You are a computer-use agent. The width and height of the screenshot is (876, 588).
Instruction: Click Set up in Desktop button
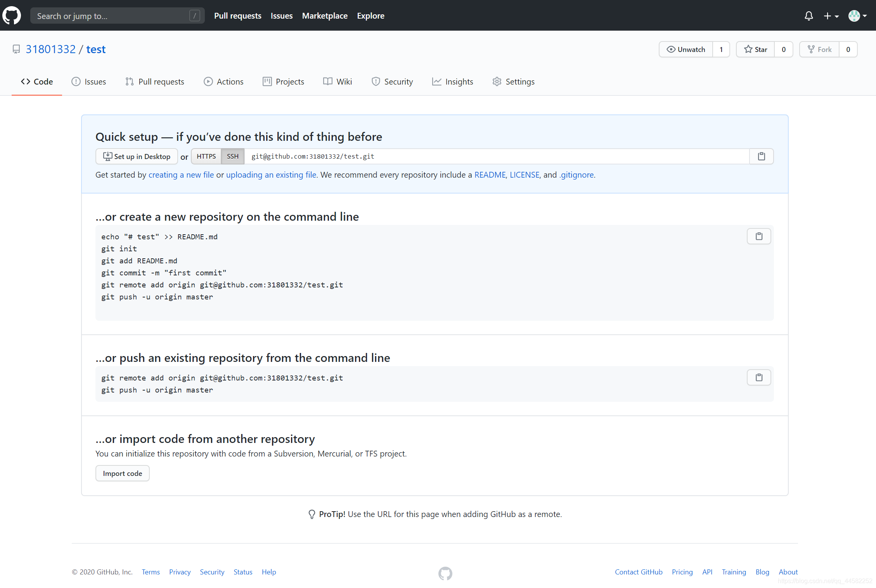click(x=137, y=156)
